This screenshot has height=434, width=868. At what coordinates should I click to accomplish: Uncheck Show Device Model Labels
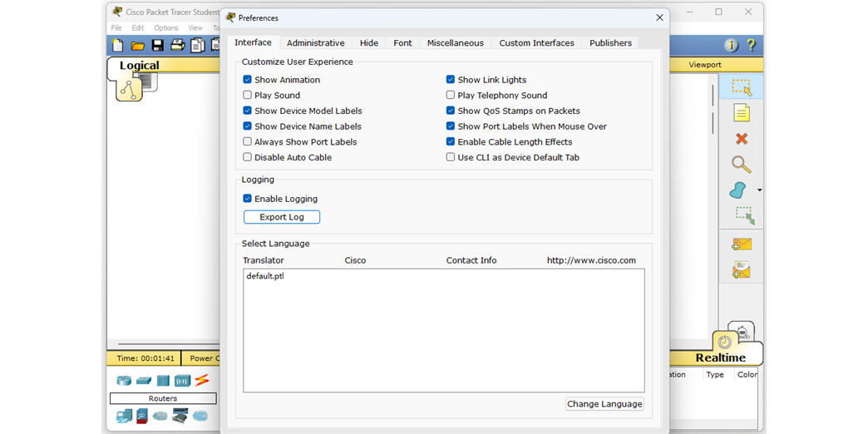[x=248, y=111]
